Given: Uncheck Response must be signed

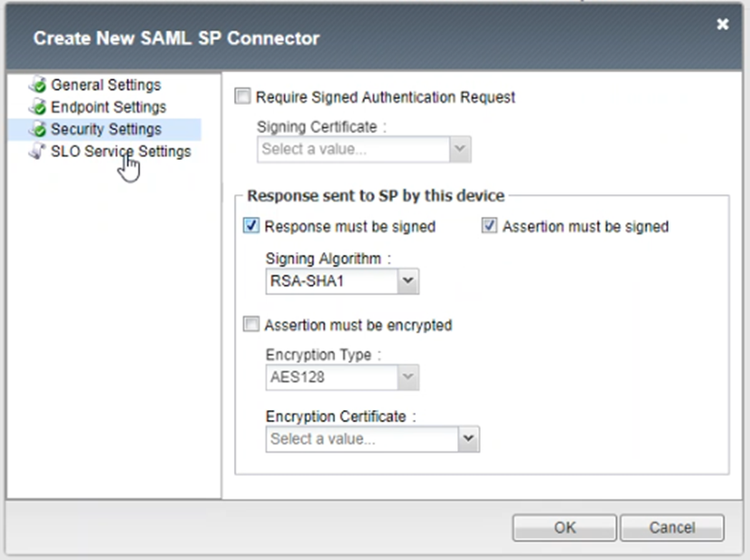Looking at the screenshot, I should [x=251, y=226].
